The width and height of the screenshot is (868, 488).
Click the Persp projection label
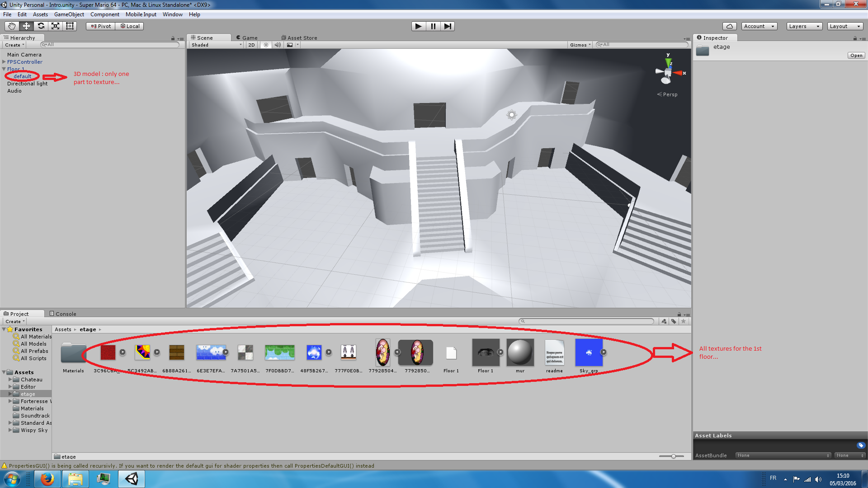[667, 94]
